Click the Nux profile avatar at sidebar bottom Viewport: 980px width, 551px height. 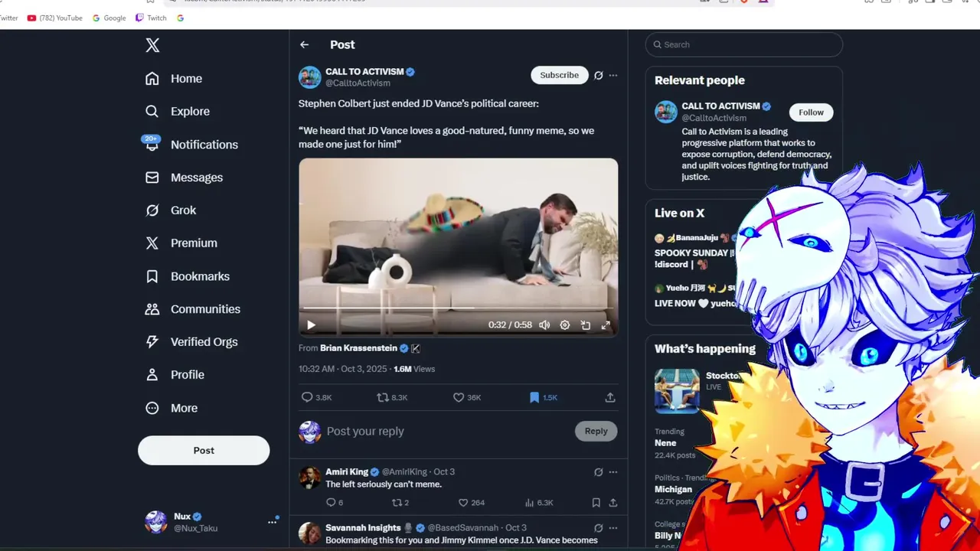[156, 522]
